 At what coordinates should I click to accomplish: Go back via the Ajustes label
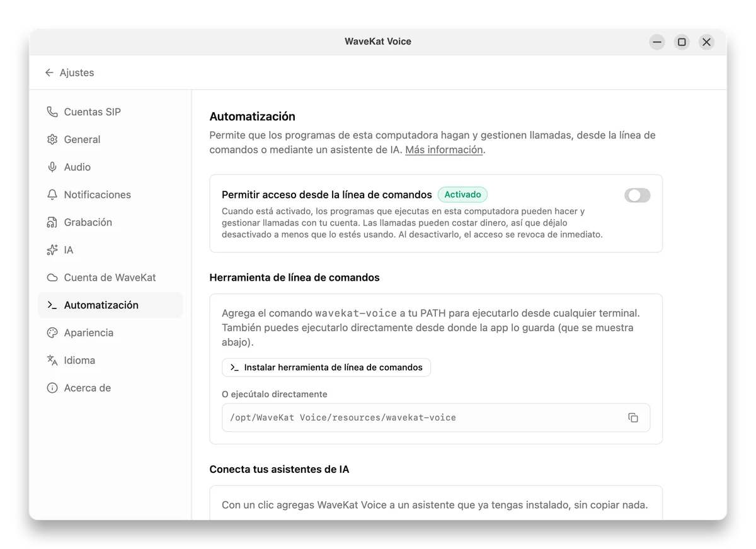click(x=77, y=73)
